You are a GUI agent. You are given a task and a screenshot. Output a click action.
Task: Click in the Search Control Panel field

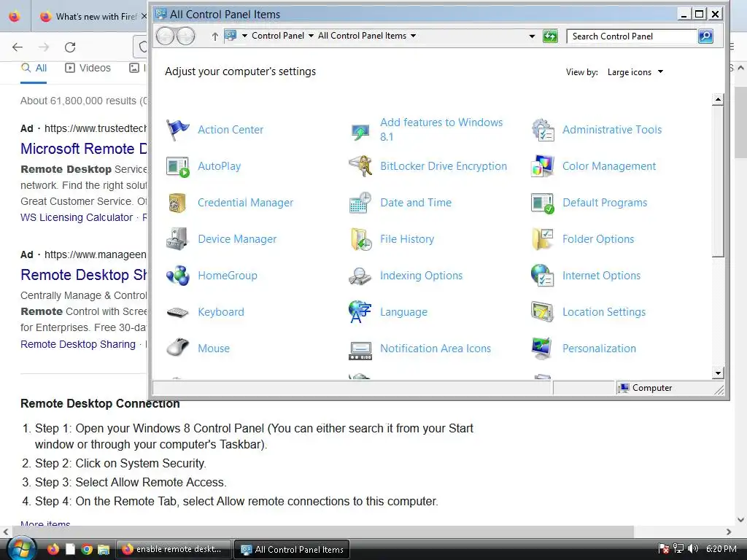tap(632, 36)
